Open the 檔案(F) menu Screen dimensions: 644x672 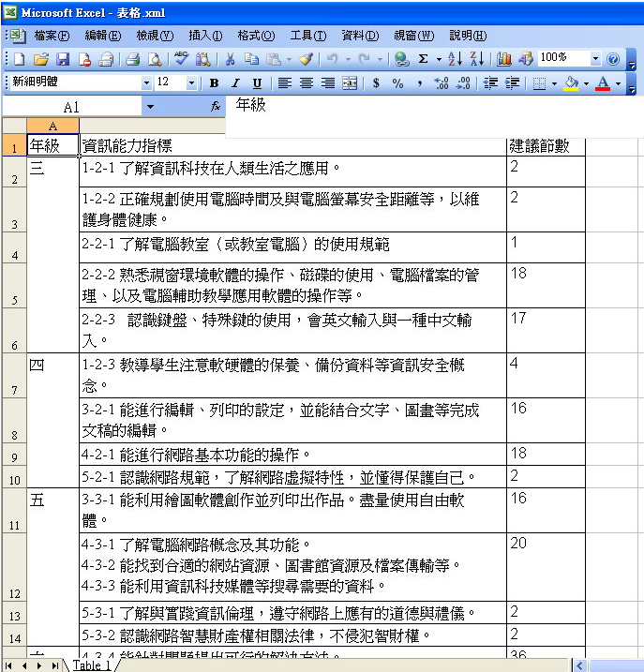(x=52, y=35)
